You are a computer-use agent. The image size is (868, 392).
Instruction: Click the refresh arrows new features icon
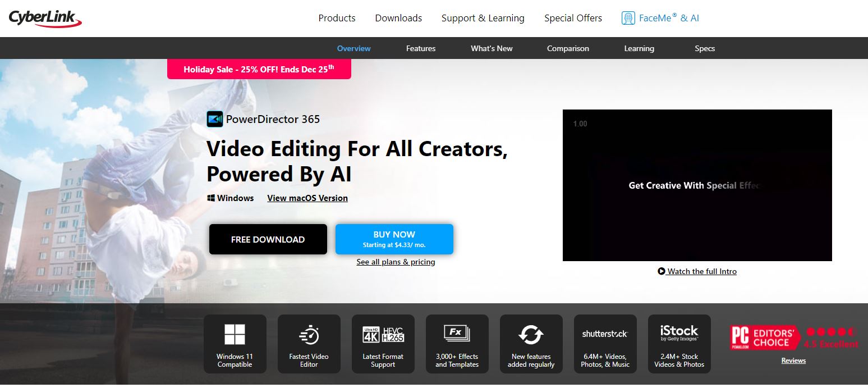tap(531, 335)
